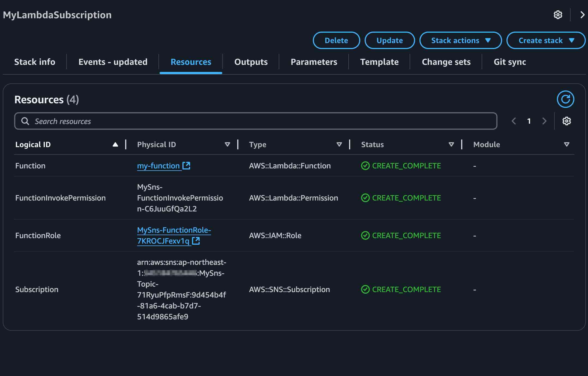Switch to the Events - updated tab
This screenshot has width=588, height=376.
click(113, 62)
